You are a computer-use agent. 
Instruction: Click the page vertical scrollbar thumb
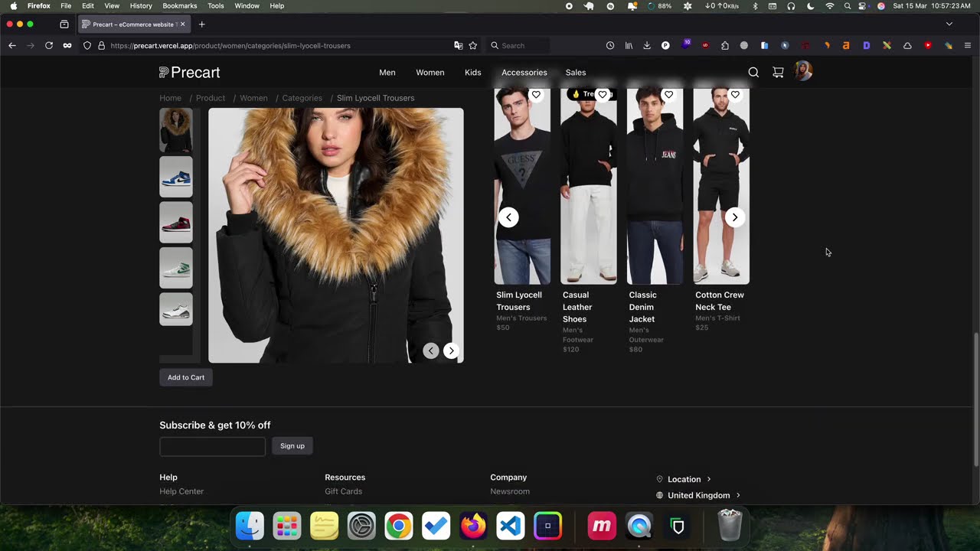[x=975, y=399]
